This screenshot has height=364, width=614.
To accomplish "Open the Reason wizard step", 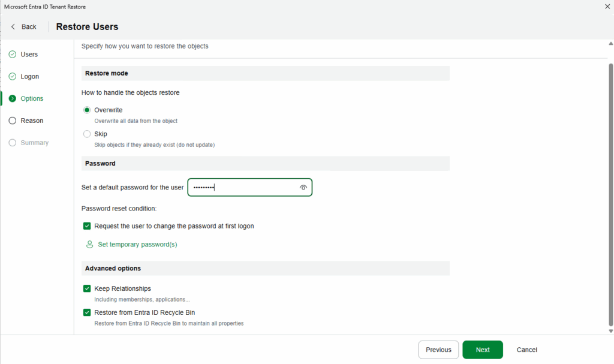I will pyautogui.click(x=32, y=121).
